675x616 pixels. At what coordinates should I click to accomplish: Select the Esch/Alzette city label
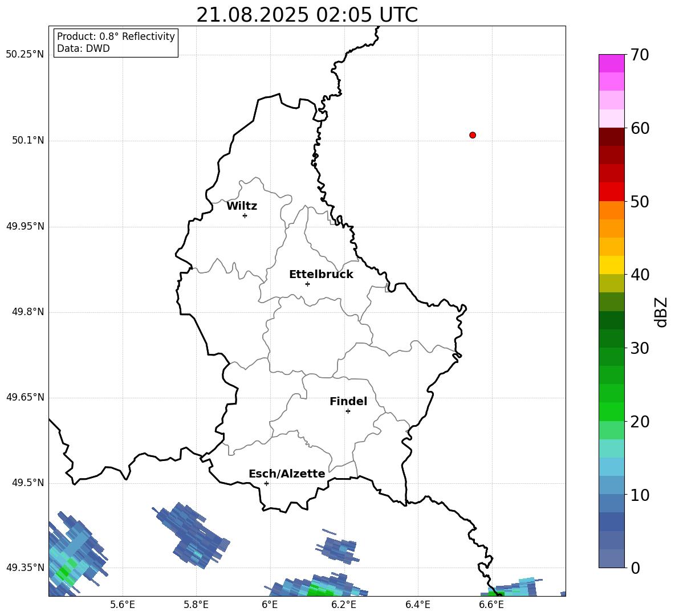click(287, 474)
